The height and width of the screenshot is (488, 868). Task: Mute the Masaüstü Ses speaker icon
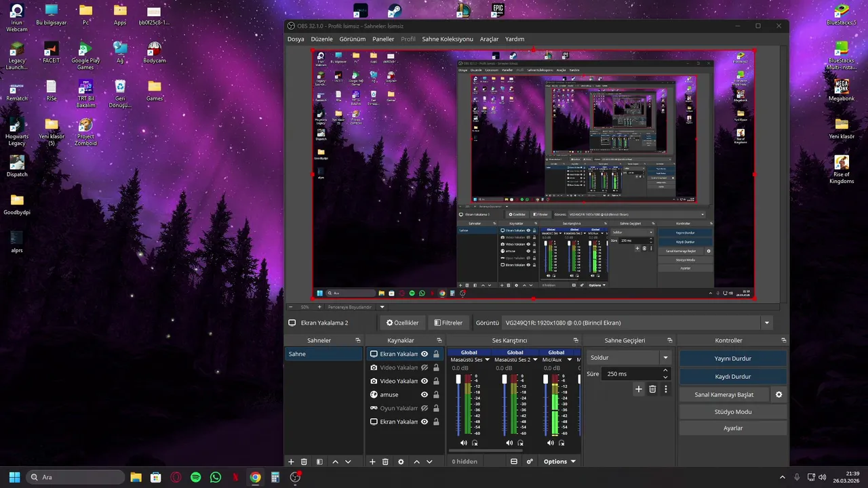tap(464, 443)
